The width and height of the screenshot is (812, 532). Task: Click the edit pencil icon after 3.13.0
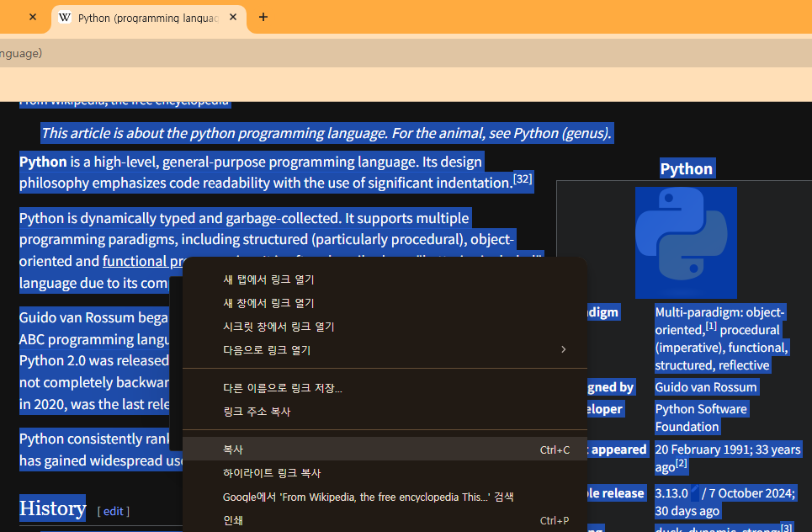695,491
